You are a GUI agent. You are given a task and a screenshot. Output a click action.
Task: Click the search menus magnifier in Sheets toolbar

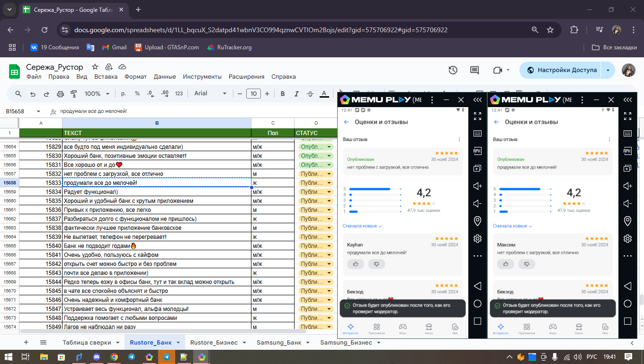point(18,93)
